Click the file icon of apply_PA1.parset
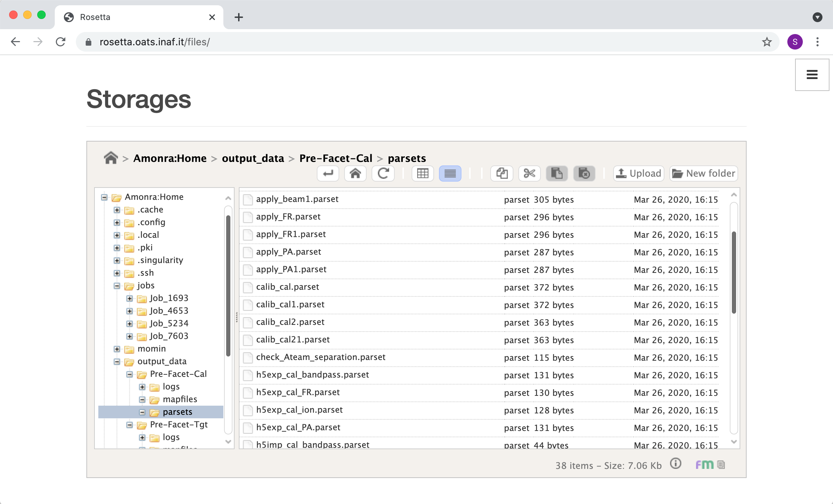This screenshot has width=833, height=504. click(248, 270)
